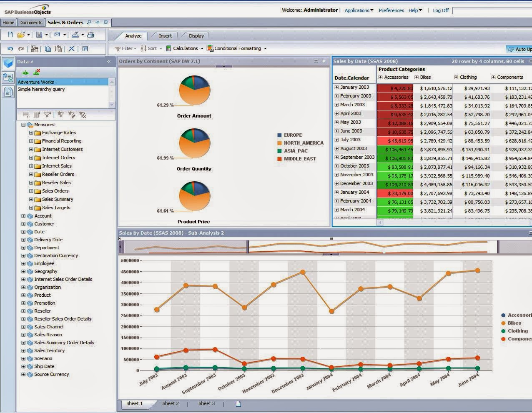Click the copy icon in the toolbar
Screen dimensions: 532x413
[48, 49]
